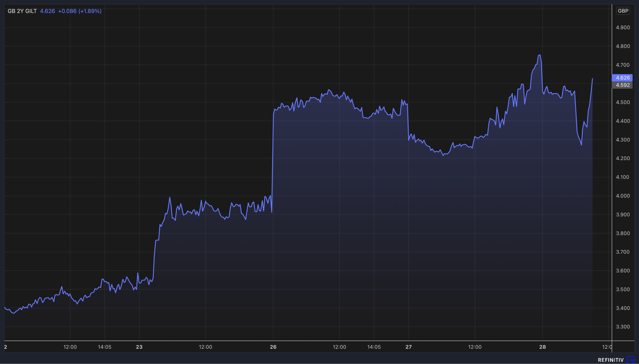Click 14:05 label before date 23
Image resolution: width=639 pixels, height=364 pixels.
click(x=104, y=347)
